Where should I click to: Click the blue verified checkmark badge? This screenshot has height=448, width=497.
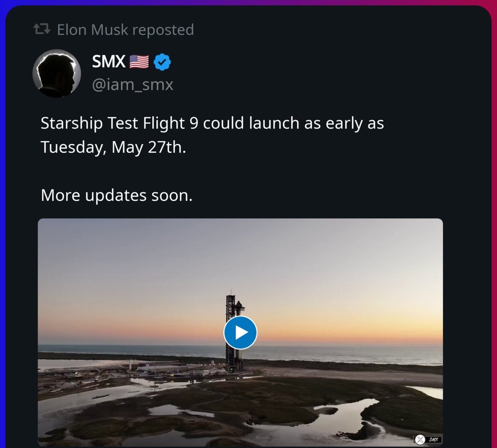[162, 62]
